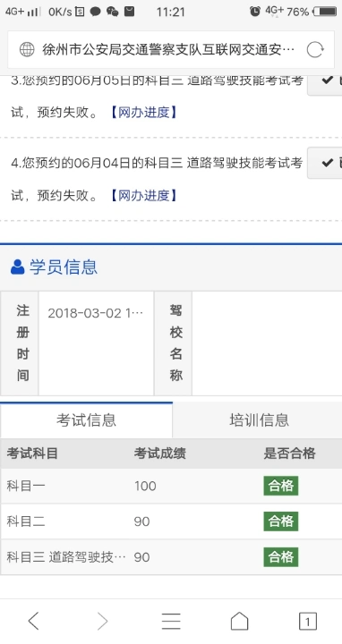Tap registration time value 2018-03-02
Image resolution: width=342 pixels, height=644 pixels.
tap(96, 313)
